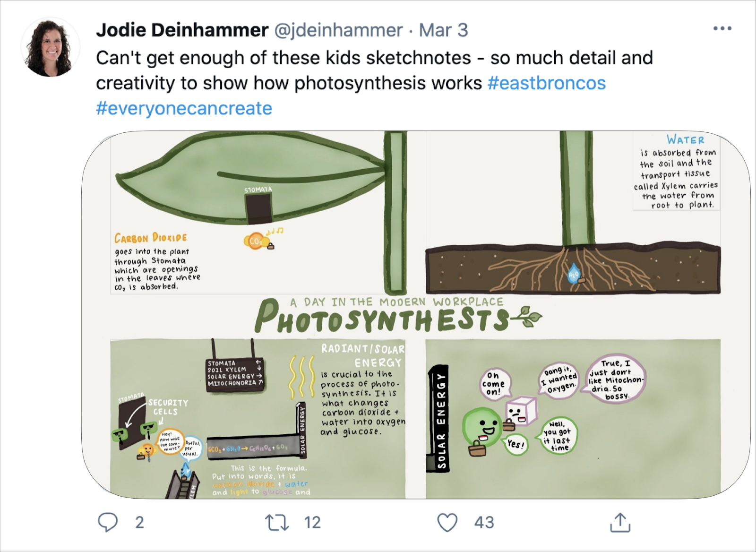Viewport: 756px width, 552px height.
Task: Click the Carbon Dioxide heading in the image
Action: (x=151, y=238)
